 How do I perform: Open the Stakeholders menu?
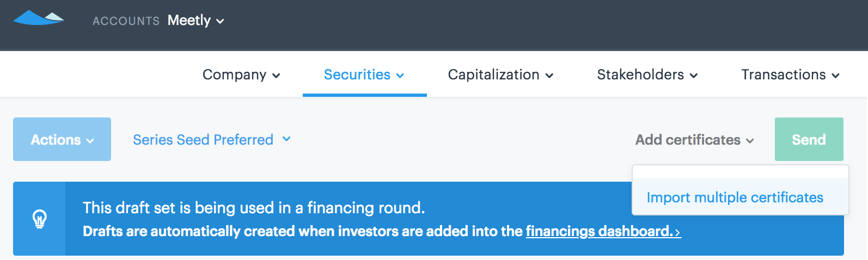pyautogui.click(x=647, y=75)
